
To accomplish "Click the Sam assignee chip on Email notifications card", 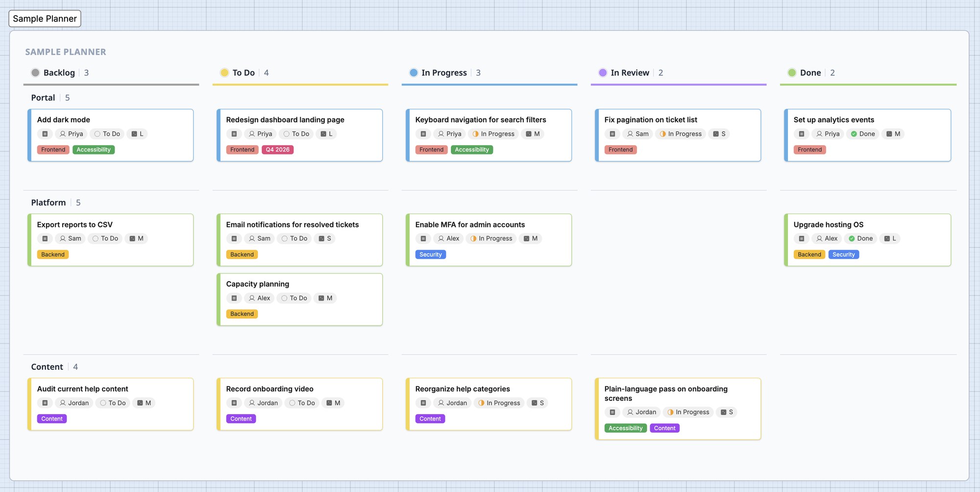I will (259, 239).
